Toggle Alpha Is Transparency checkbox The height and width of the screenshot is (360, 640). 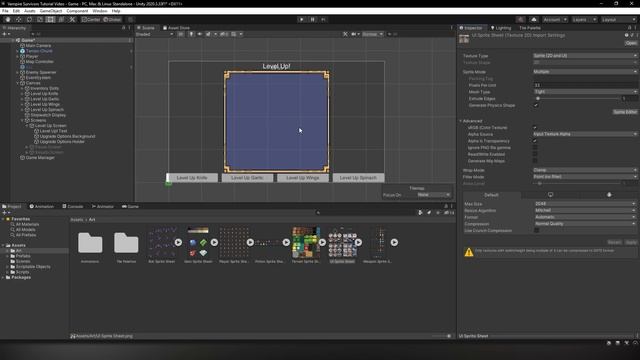point(535,141)
